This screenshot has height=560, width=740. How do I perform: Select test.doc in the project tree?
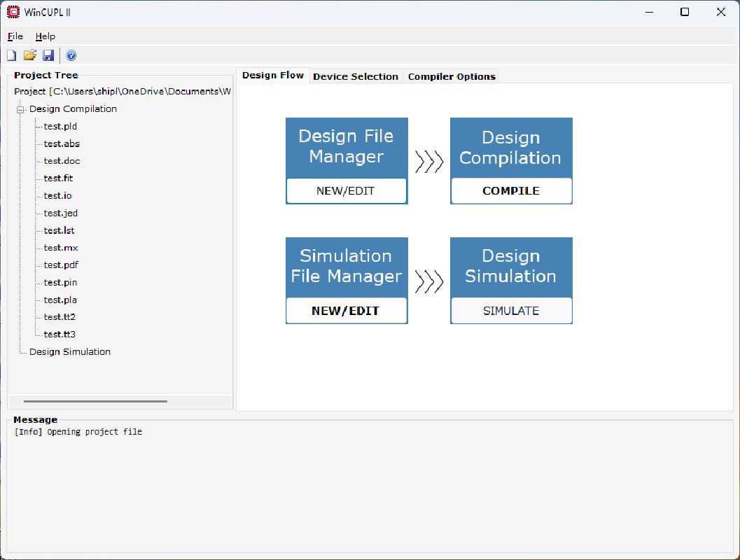point(62,161)
